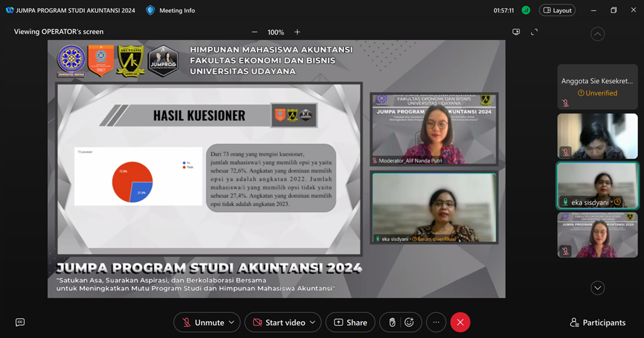Show more participants with down chevron
The image size is (644, 338).
pyautogui.click(x=597, y=288)
